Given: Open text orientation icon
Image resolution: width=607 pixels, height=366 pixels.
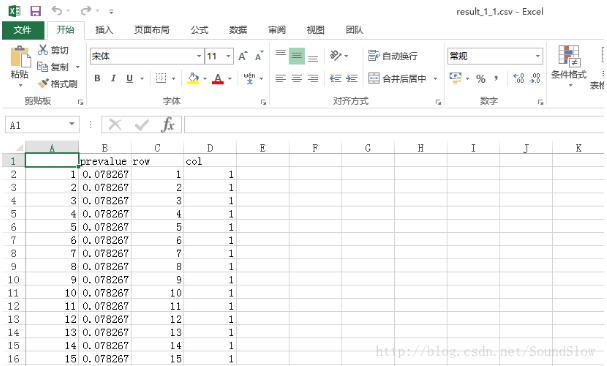Looking at the screenshot, I should (335, 56).
